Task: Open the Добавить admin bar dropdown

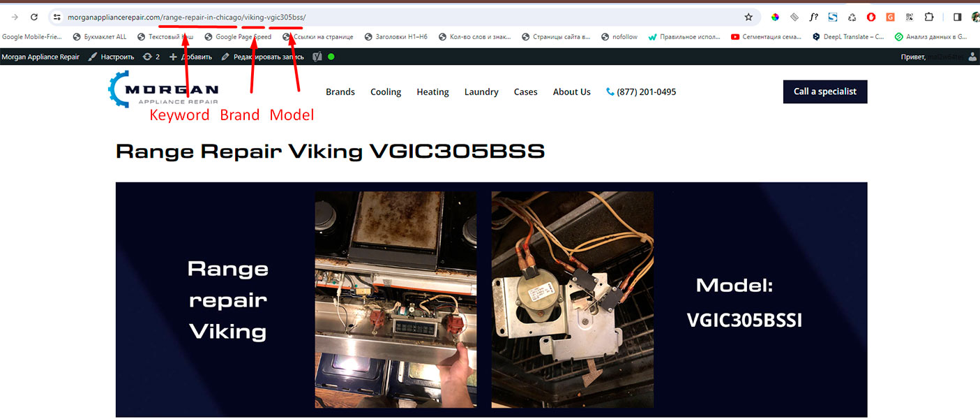Action: (x=190, y=57)
